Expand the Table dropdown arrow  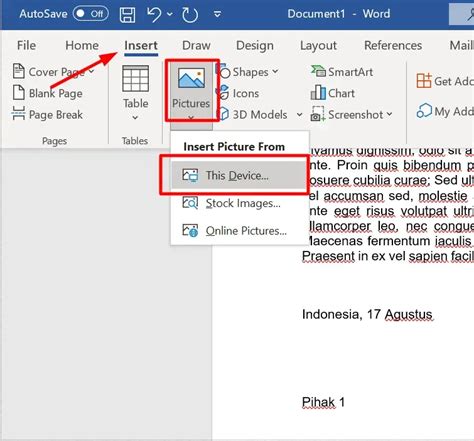(x=135, y=117)
